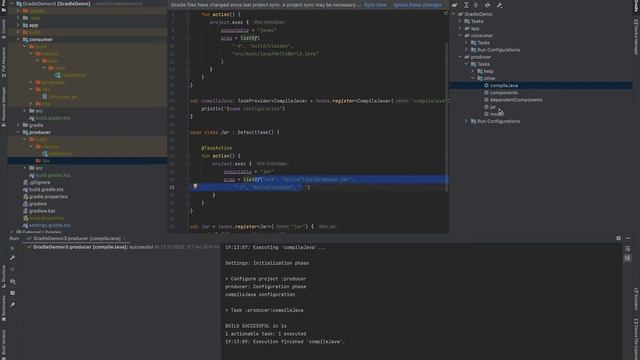The image size is (640, 360).
Task: Collapse the consumer node in Gradle panel
Action: click(460, 36)
